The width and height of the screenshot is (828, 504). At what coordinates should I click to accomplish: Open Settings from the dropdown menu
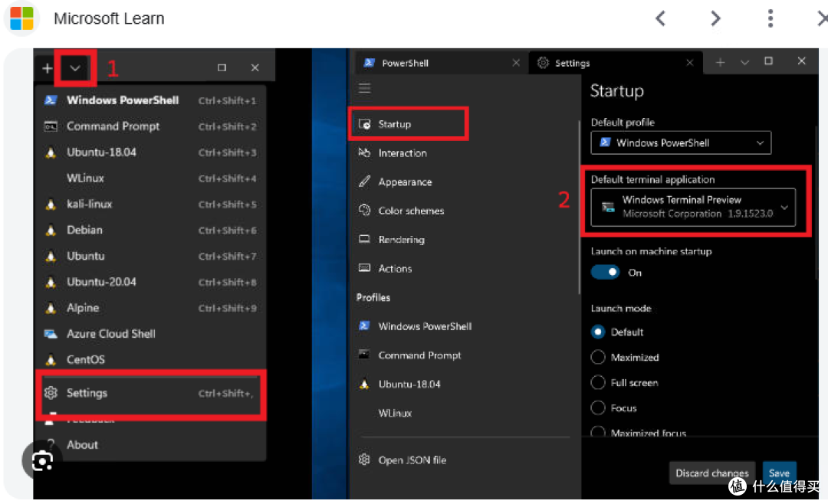click(150, 393)
